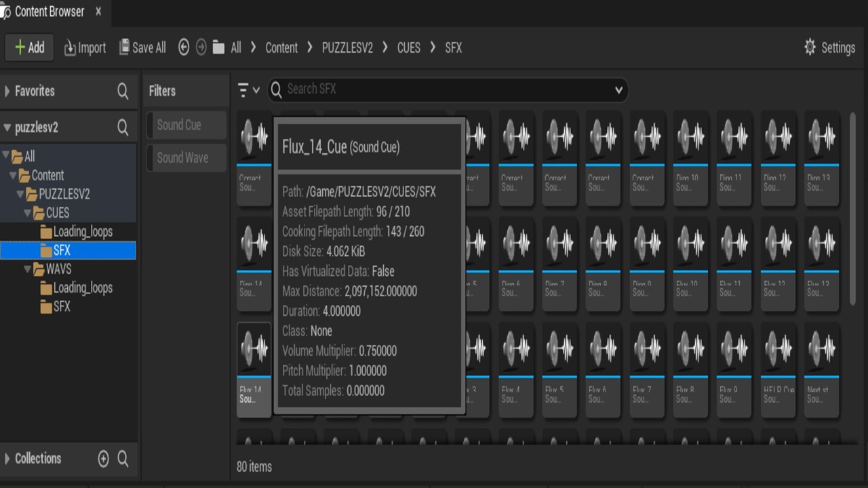This screenshot has height=488, width=868.
Task: Select the Ding 14 sound cue asset
Action: [254, 264]
